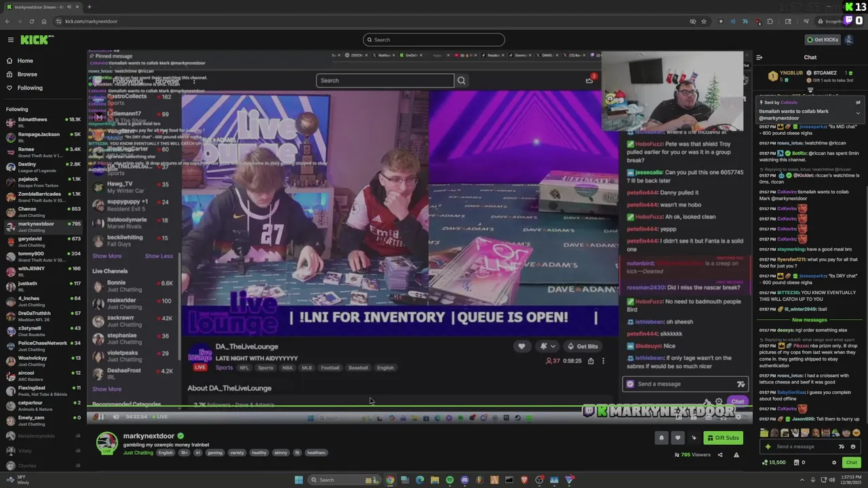Screen dimensions: 868x488
Task: Open chat settings gear
Action: click(834, 463)
